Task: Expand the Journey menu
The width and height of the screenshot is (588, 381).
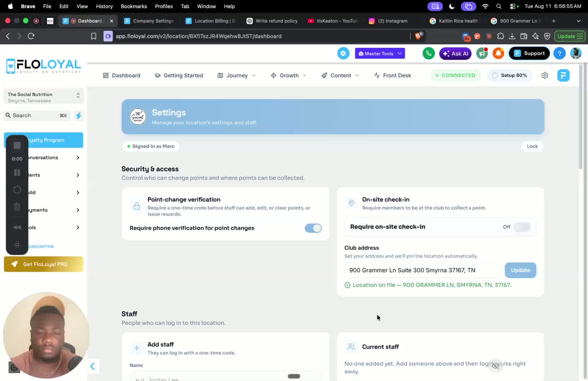Action: (236, 75)
